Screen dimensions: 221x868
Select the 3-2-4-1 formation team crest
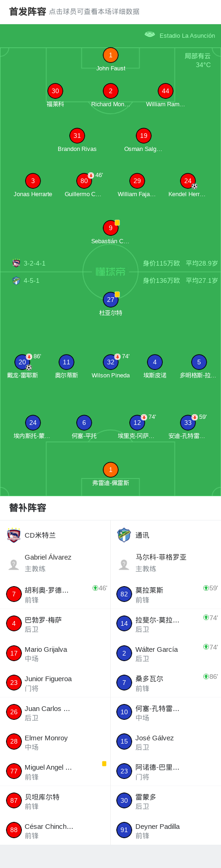click(16, 263)
